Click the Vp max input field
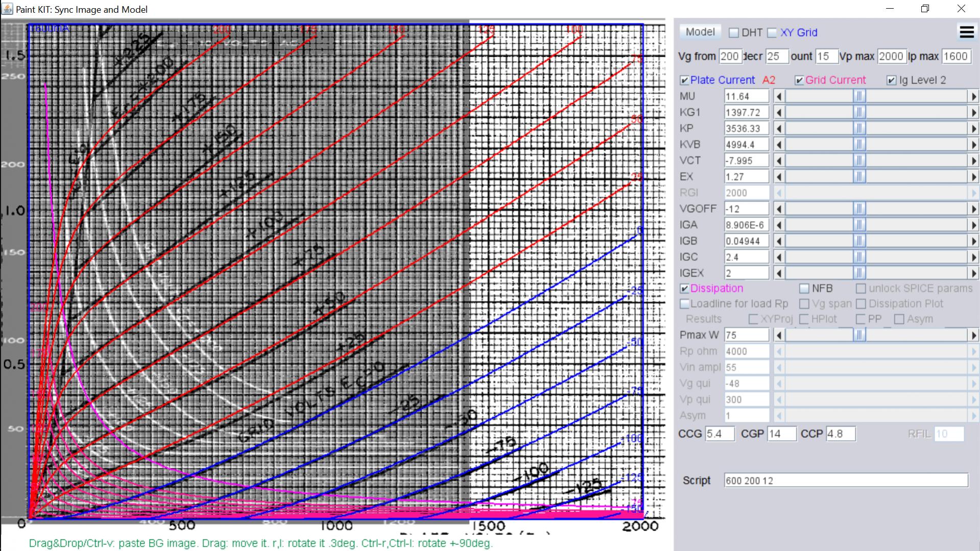 pyautogui.click(x=892, y=56)
